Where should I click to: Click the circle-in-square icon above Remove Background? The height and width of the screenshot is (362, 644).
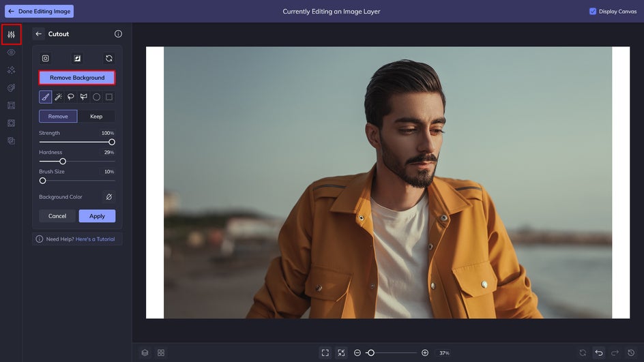pos(46,58)
